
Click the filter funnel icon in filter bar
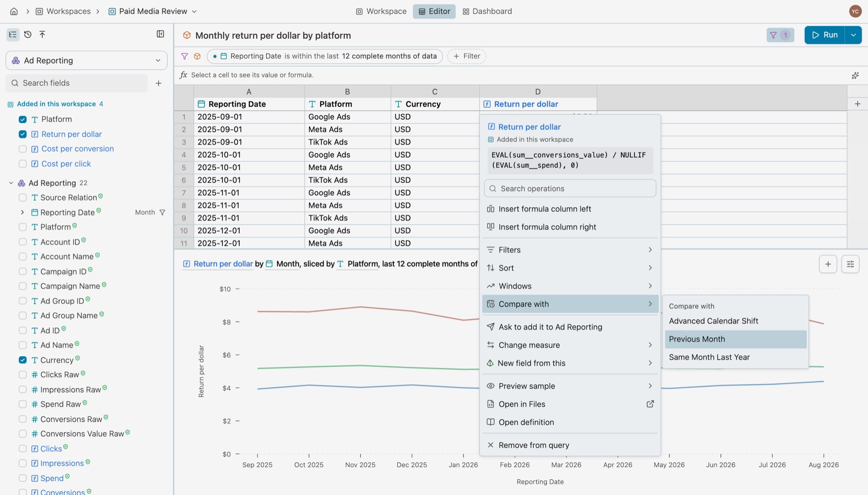pyautogui.click(x=184, y=56)
